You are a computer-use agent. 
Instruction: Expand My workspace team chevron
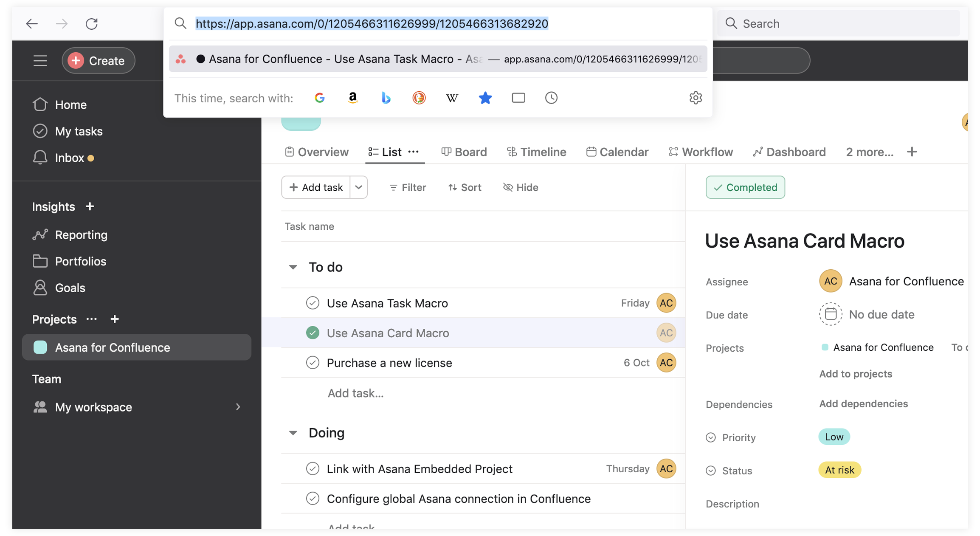click(x=238, y=407)
